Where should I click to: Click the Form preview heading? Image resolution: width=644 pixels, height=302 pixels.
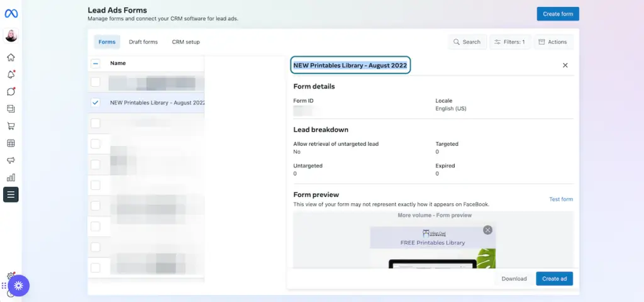[x=316, y=195]
